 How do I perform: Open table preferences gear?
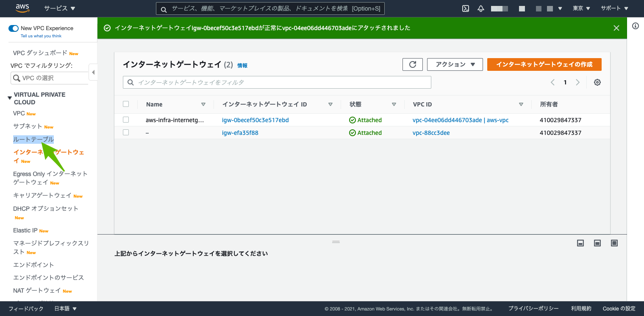click(x=597, y=82)
